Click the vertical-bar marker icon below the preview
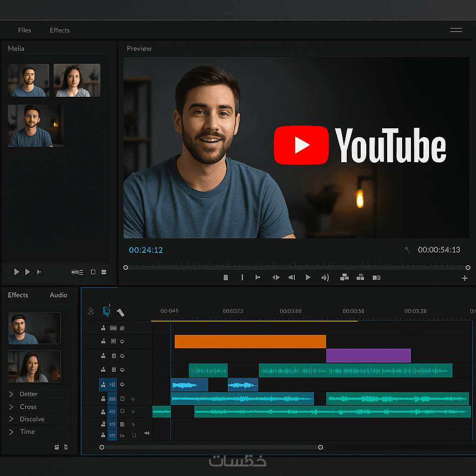 point(242,278)
